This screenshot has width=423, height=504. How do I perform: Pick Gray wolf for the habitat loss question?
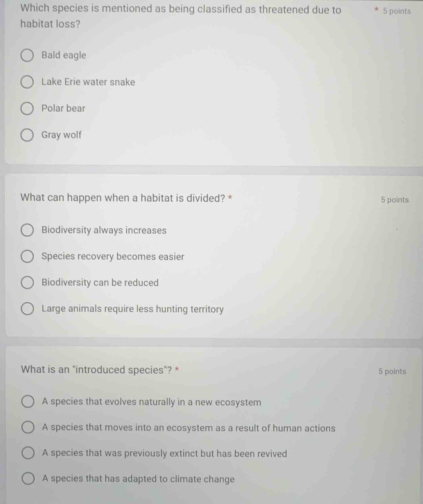(27, 135)
